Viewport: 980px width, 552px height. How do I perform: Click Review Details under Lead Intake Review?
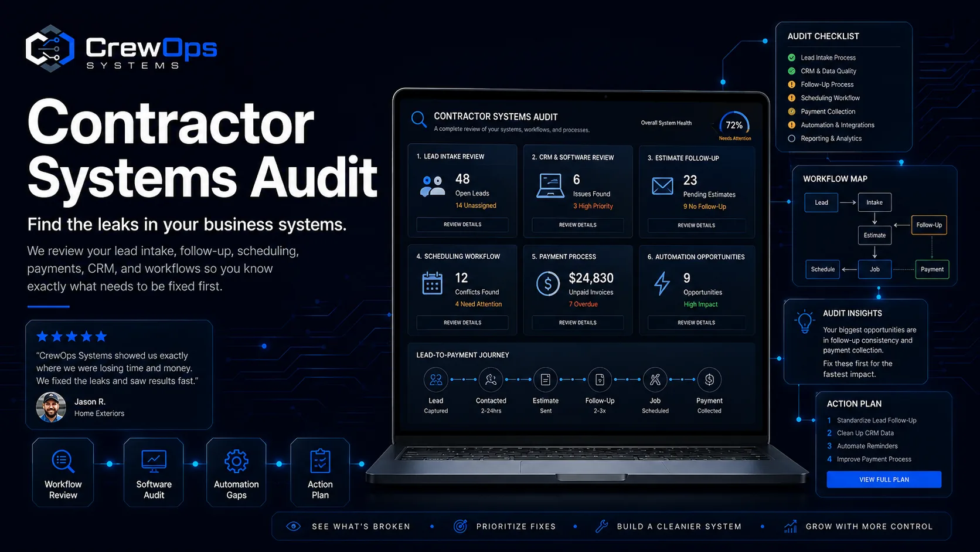tap(462, 225)
